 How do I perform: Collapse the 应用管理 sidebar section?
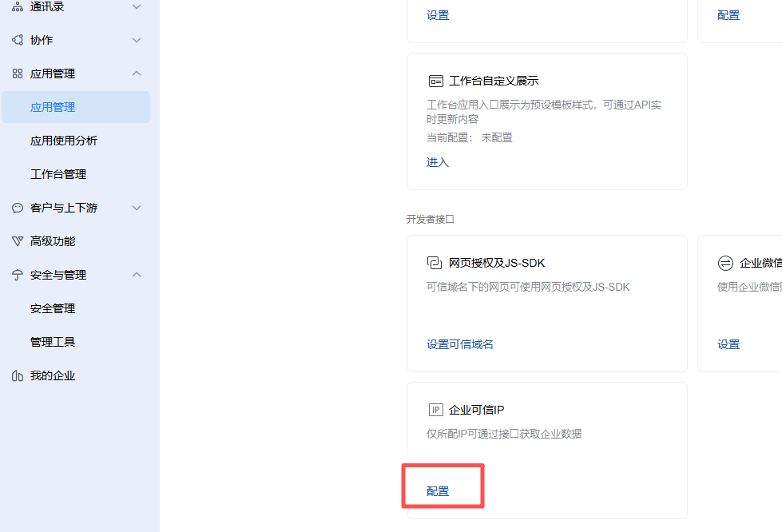[136, 73]
